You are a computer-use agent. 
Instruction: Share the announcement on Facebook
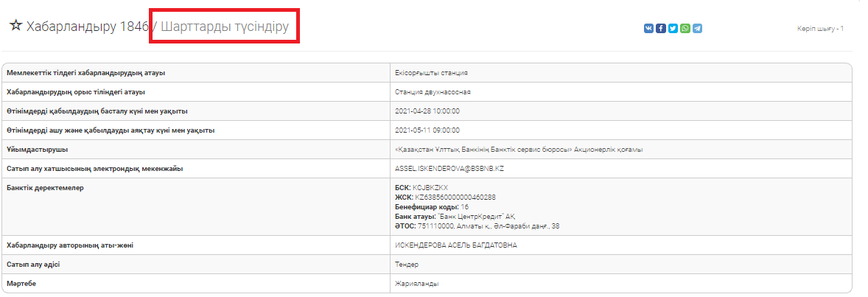pos(661,29)
